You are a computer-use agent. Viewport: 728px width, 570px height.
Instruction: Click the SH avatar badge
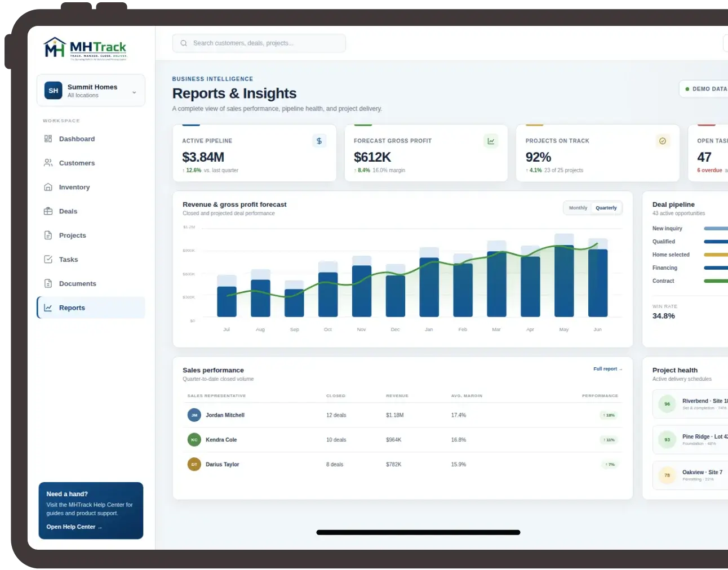[54, 91]
